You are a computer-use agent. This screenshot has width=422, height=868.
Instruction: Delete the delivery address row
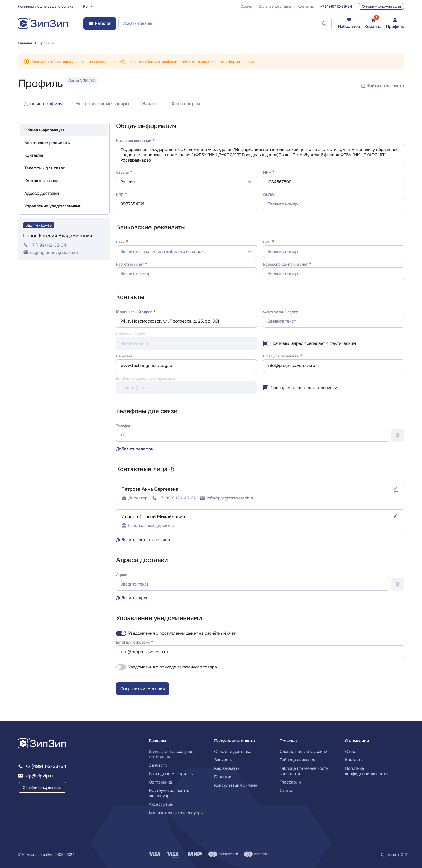point(397,584)
